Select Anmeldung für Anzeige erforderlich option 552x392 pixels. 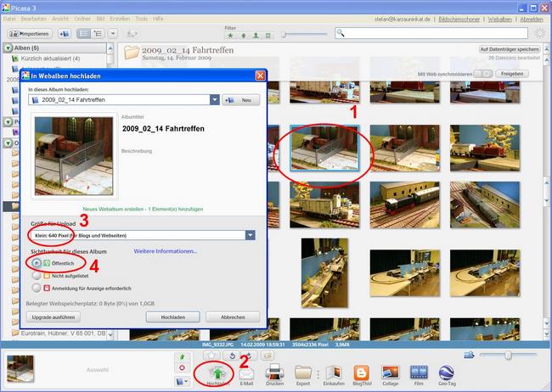[x=36, y=287]
